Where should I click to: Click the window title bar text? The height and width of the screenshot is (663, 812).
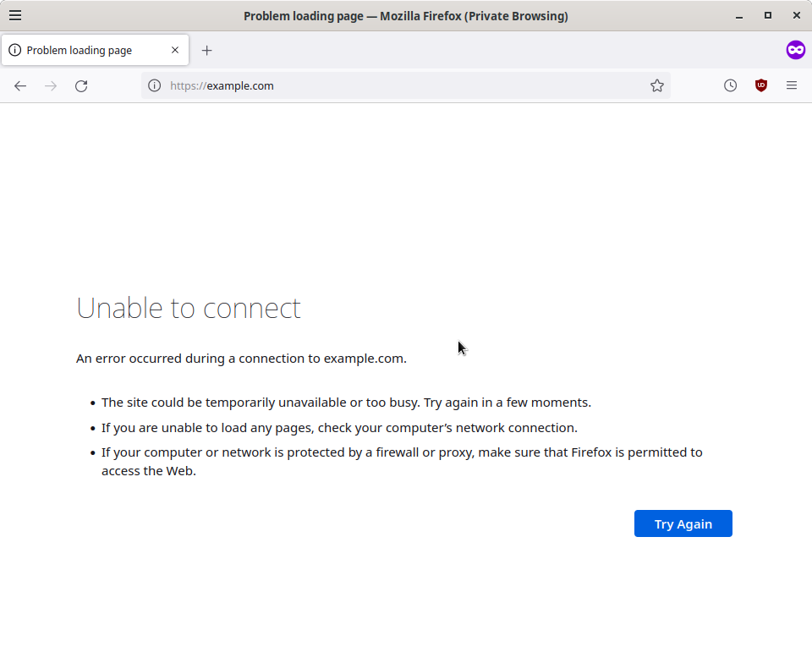pyautogui.click(x=406, y=16)
